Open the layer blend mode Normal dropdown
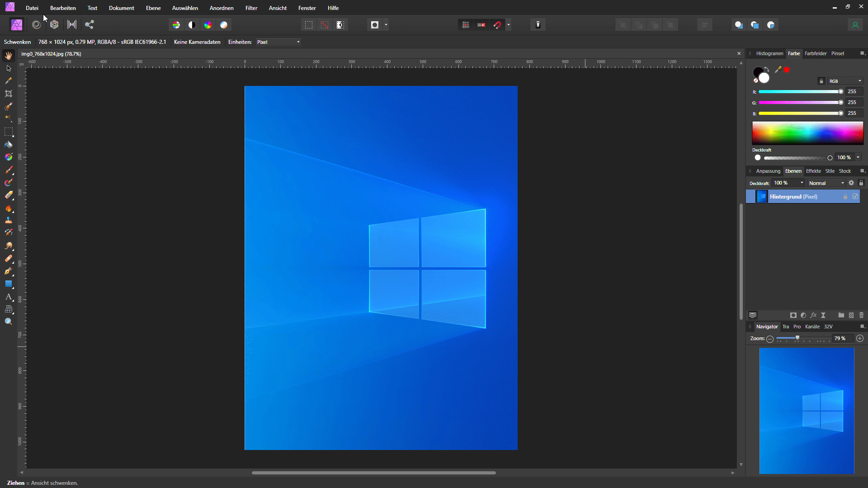868x488 pixels. [x=826, y=183]
